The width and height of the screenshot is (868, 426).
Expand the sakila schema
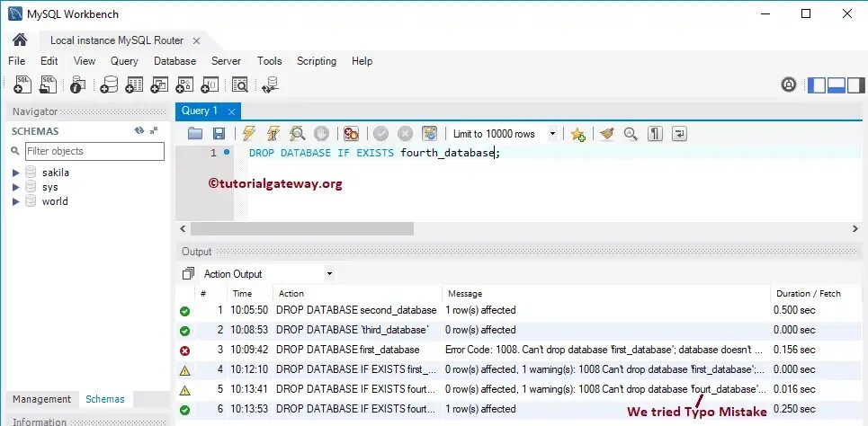tap(15, 173)
